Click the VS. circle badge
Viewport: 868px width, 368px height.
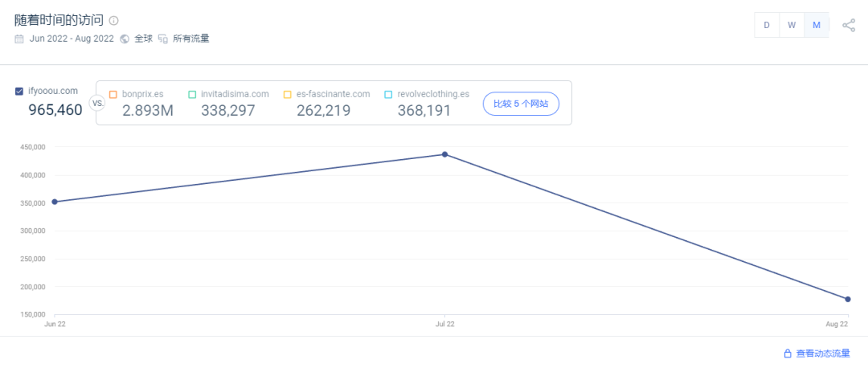tap(98, 103)
